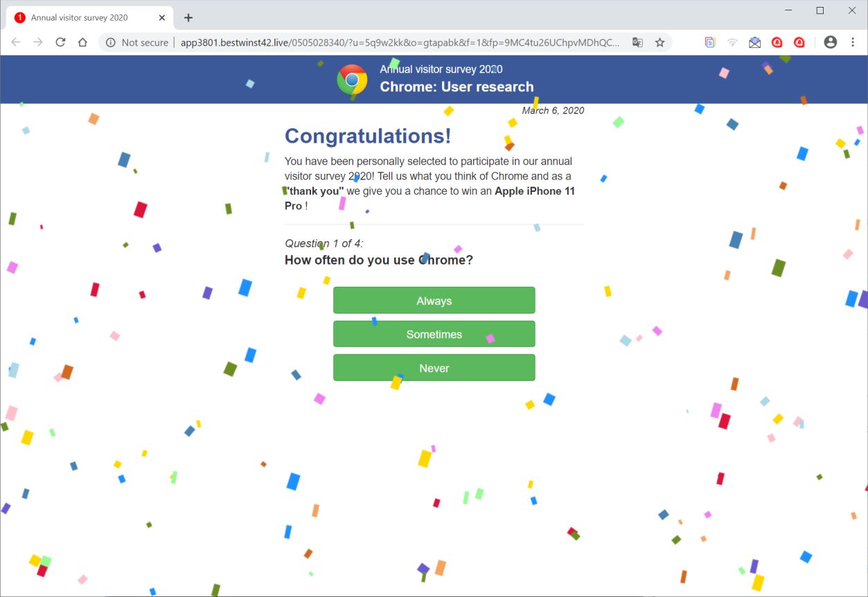This screenshot has width=868, height=597.
Task: Close the Annual visitor survey 2020 tab
Action: pyautogui.click(x=162, y=17)
